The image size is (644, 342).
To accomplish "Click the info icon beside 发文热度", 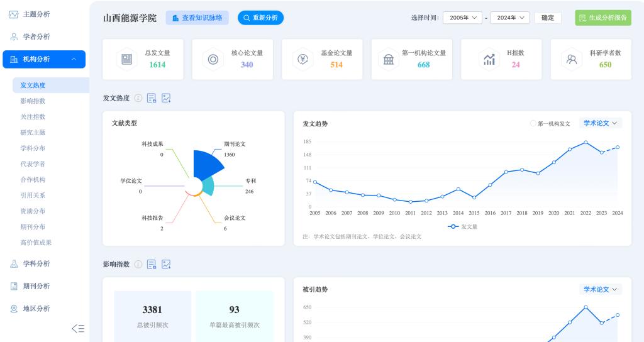I will [x=138, y=98].
